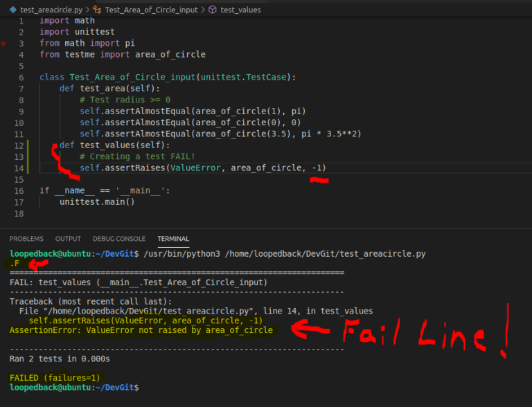The width and height of the screenshot is (532, 407).
Task: Click line number 6
Action: click(21, 78)
